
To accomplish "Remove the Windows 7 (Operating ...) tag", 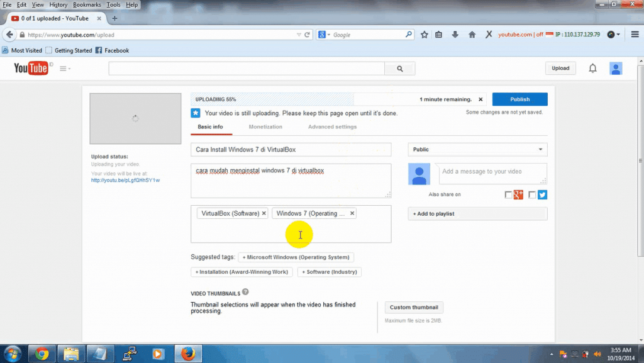I will click(352, 213).
